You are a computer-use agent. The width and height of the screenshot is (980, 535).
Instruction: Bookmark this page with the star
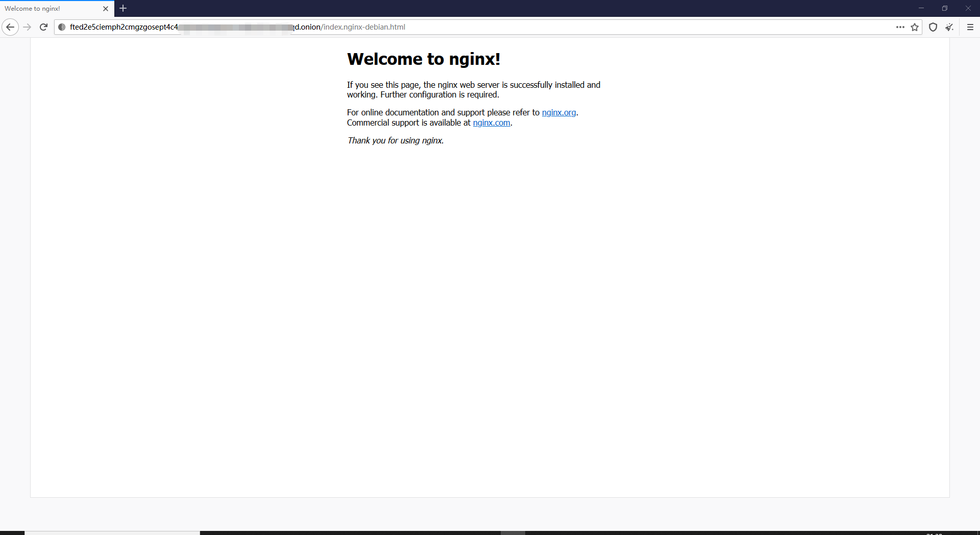click(915, 27)
